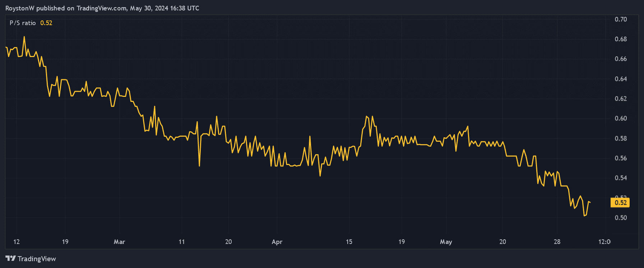Image resolution: width=644 pixels, height=268 pixels.
Task: Click the TradingView logo icon
Action: point(10,259)
